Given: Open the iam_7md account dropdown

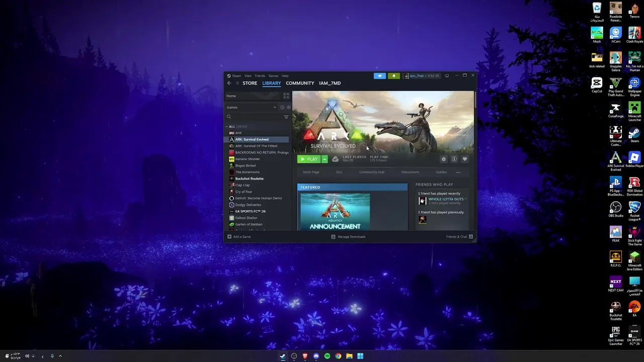Looking at the screenshot, I should click(422, 76).
